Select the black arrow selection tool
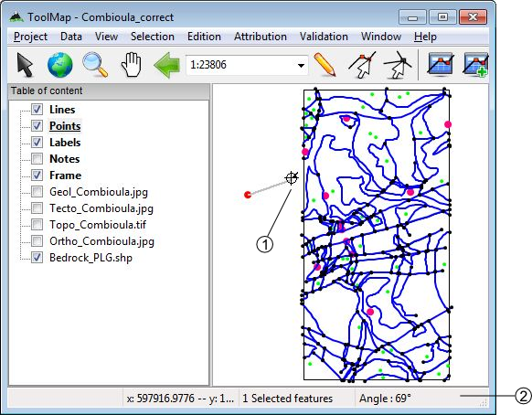 (x=25, y=65)
